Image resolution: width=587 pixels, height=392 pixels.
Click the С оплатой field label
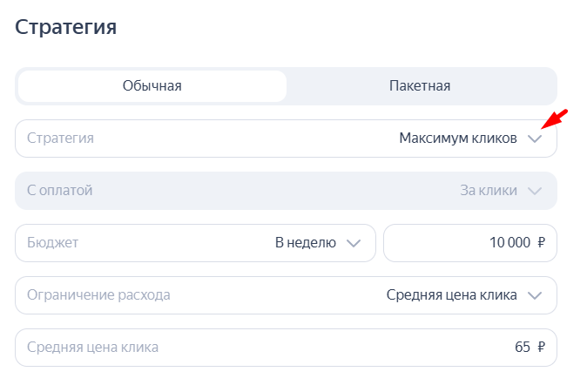[x=59, y=191]
